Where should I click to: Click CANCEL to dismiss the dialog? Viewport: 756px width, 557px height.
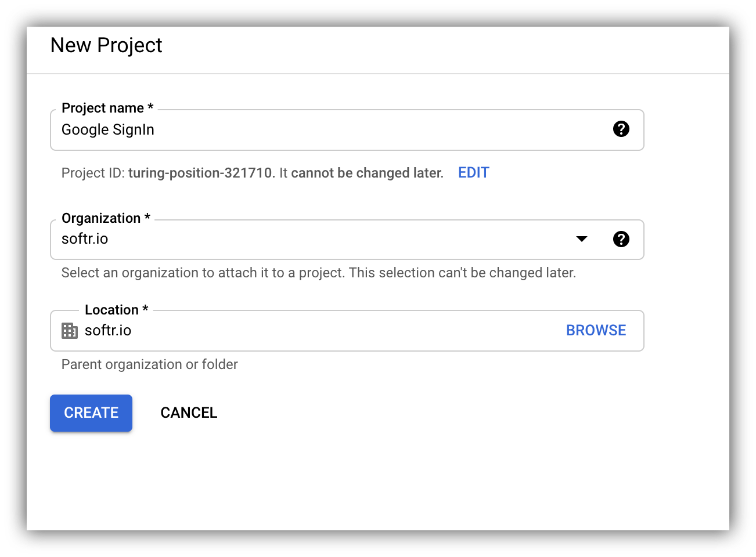point(189,413)
